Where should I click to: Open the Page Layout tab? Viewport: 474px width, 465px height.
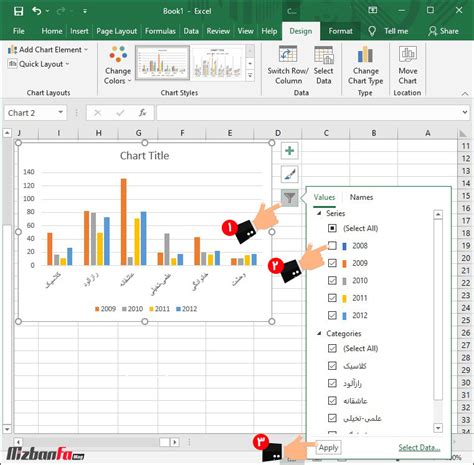116,31
